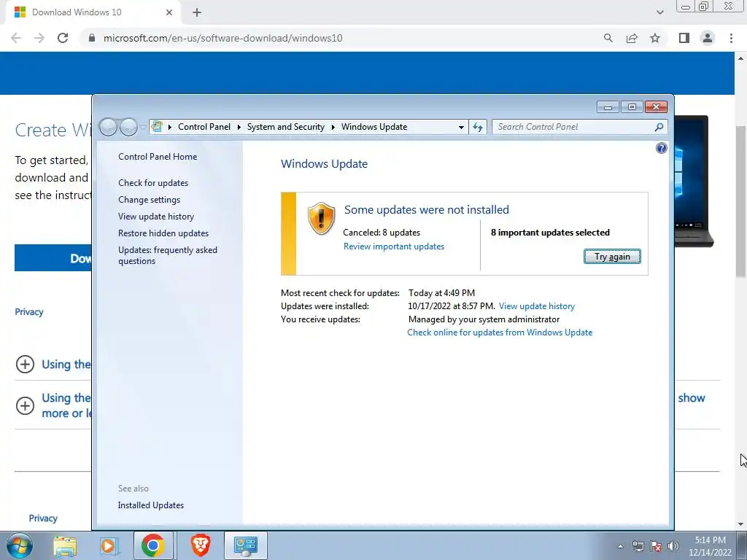The width and height of the screenshot is (747, 560).
Task: Toggle Chrome side panel icon
Action: coord(684,38)
